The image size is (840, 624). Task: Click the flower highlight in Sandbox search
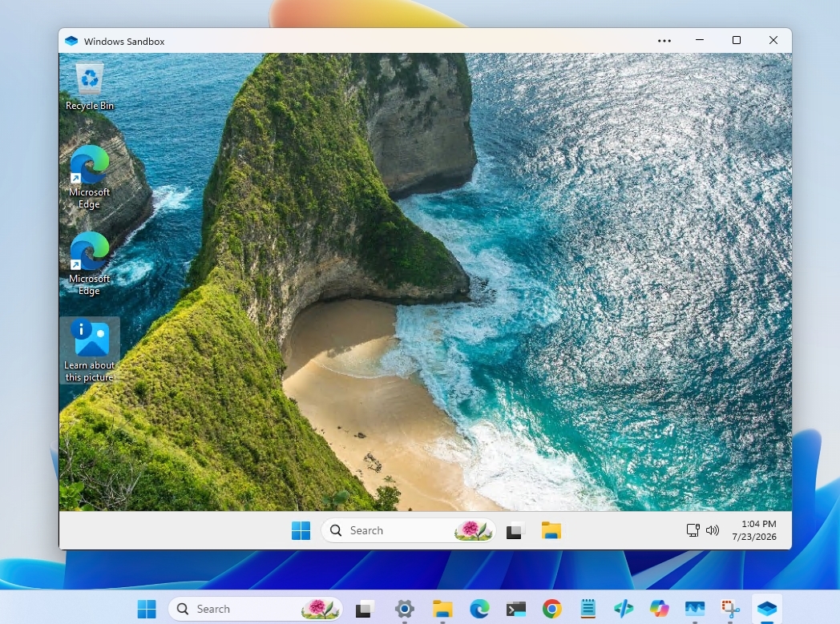click(473, 530)
